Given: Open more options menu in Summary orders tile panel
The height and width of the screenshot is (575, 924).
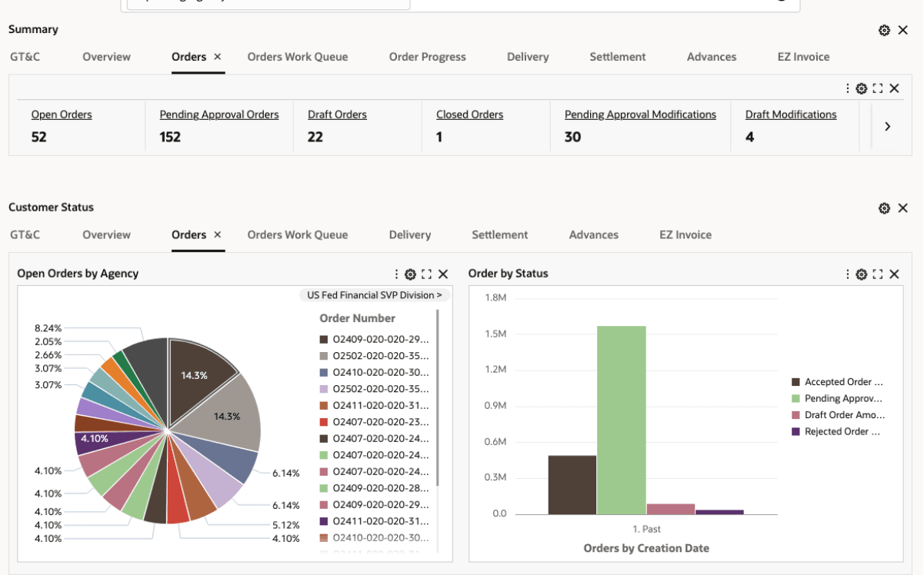Looking at the screenshot, I should click(x=848, y=88).
